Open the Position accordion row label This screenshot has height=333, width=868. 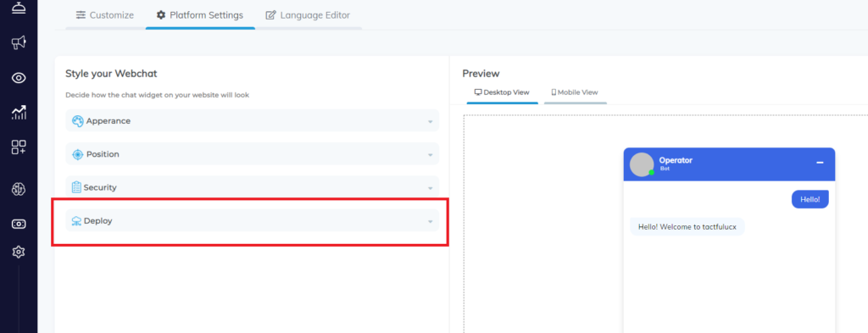103,154
